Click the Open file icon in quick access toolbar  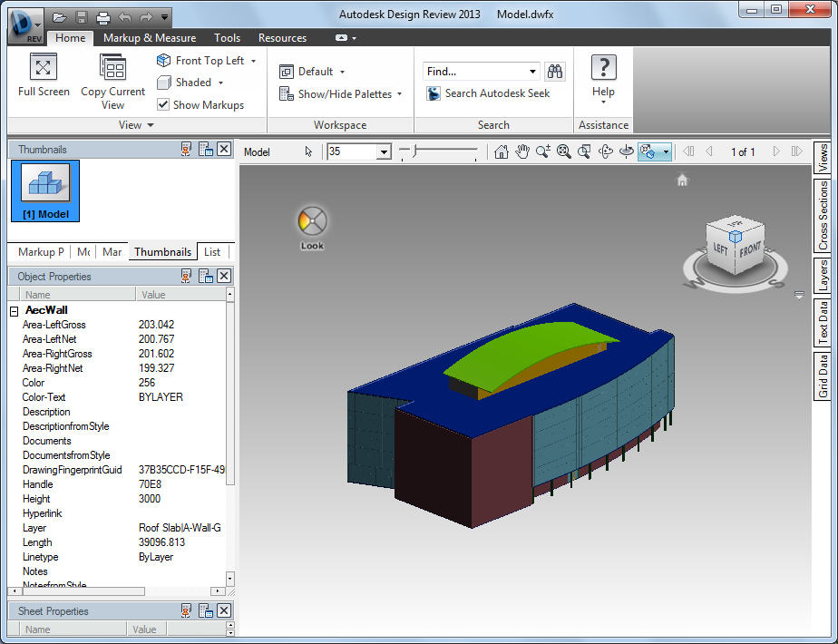point(59,17)
